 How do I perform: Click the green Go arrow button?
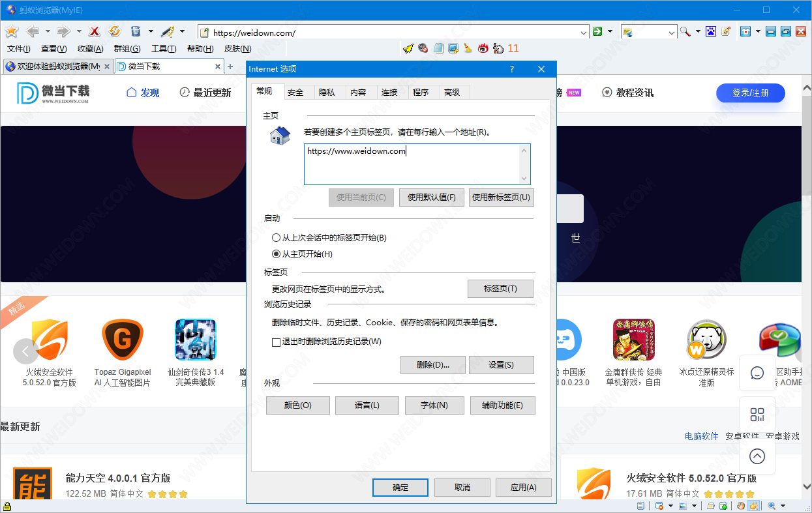coord(597,31)
